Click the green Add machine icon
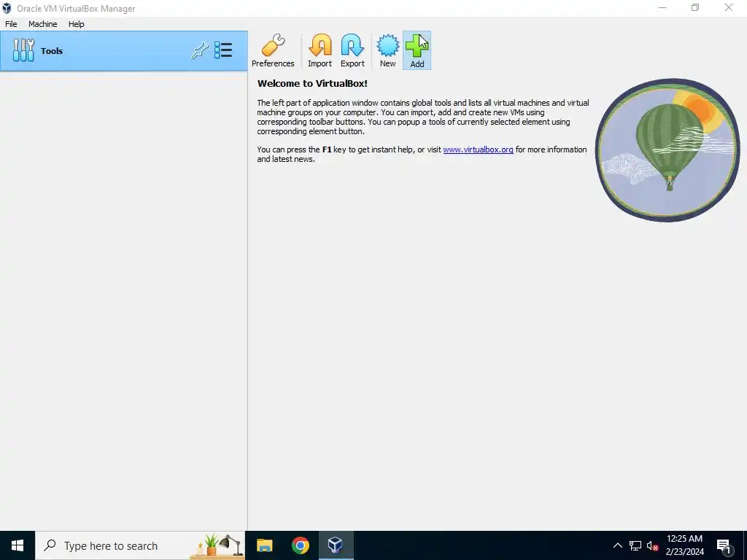The width and height of the screenshot is (747, 560). (417, 50)
